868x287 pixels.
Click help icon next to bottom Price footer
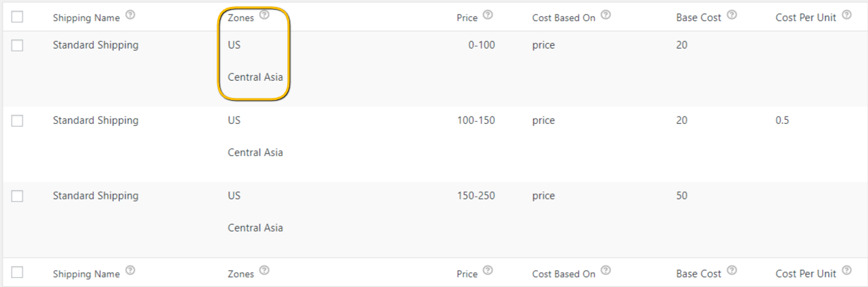click(x=488, y=271)
